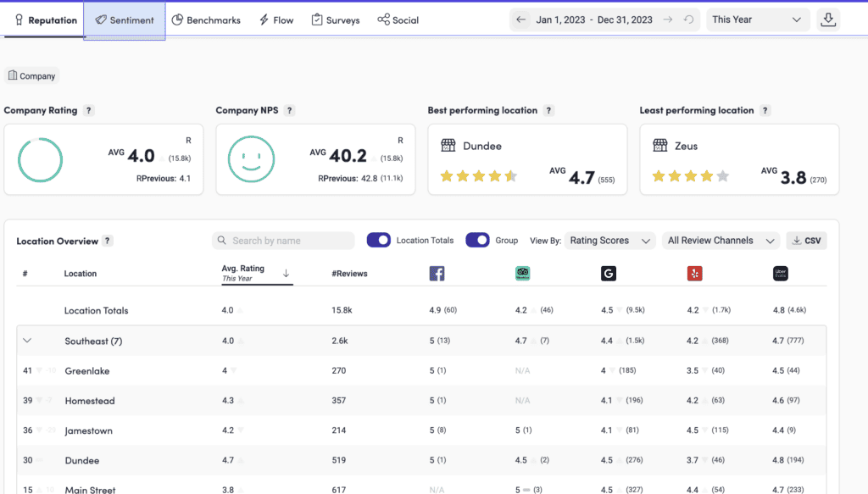Click the Tripadvisor channel column icon

tap(522, 274)
